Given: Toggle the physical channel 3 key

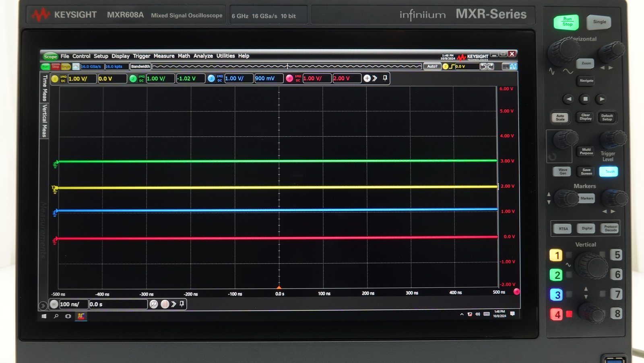Looking at the screenshot, I should pos(556,295).
